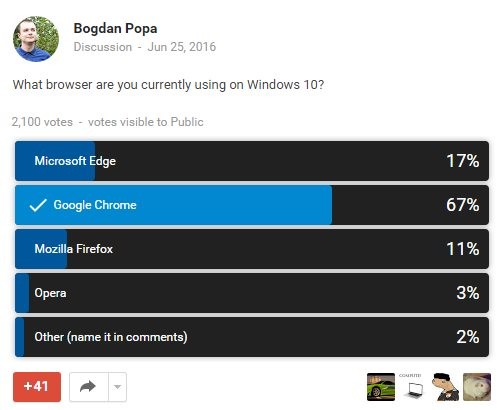The width and height of the screenshot is (502, 410).
Task: Open Bogdan Popa author name link
Action: click(115, 29)
